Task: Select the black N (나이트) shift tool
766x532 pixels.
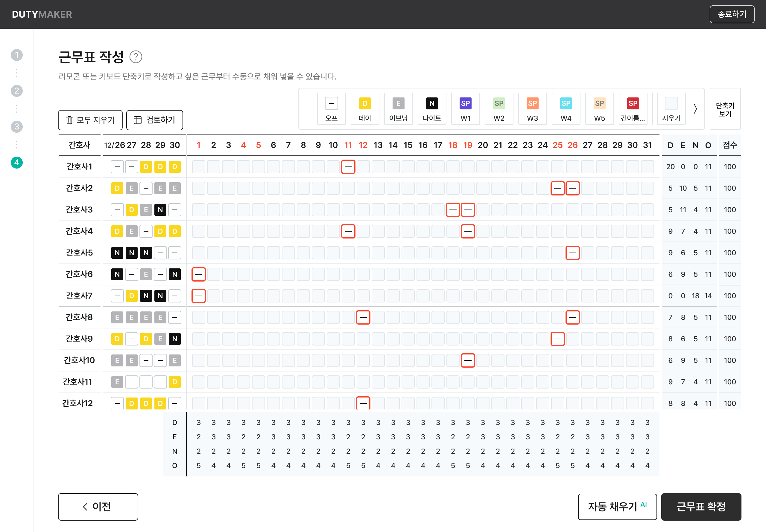Action: pos(432,108)
